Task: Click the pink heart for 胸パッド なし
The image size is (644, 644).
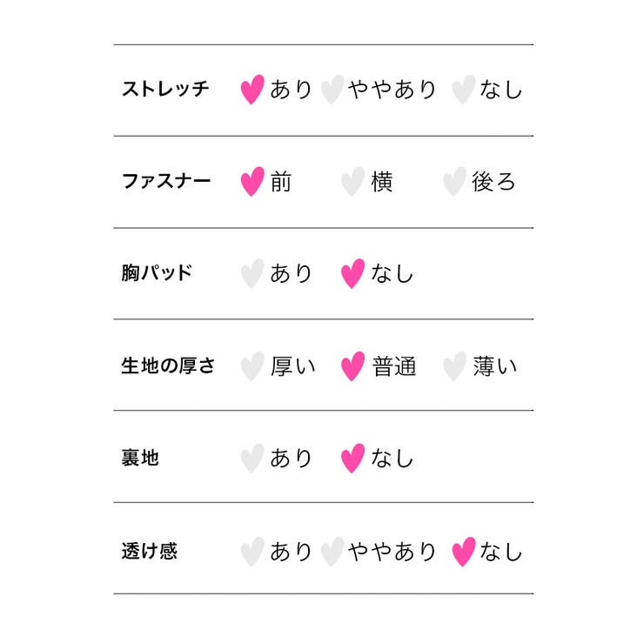Action: point(352,273)
